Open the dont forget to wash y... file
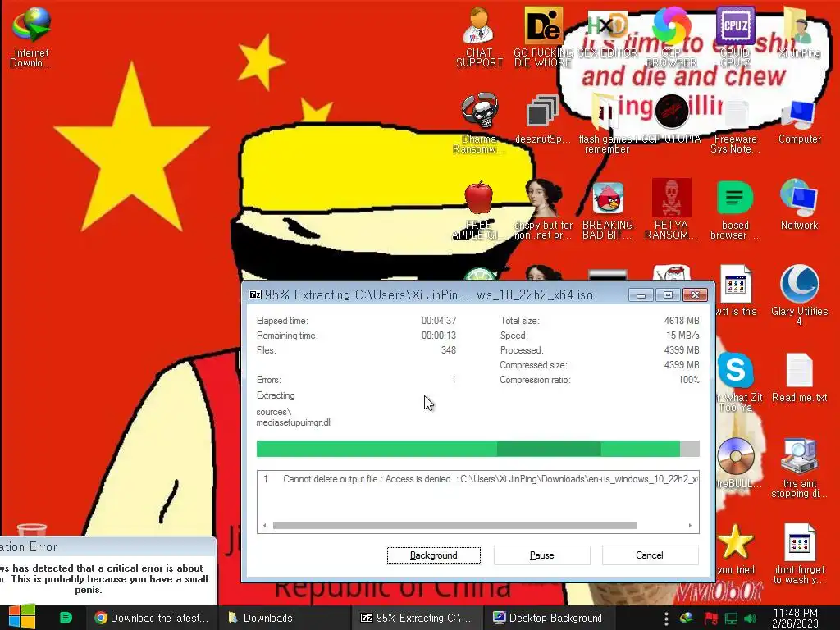 pos(799,554)
